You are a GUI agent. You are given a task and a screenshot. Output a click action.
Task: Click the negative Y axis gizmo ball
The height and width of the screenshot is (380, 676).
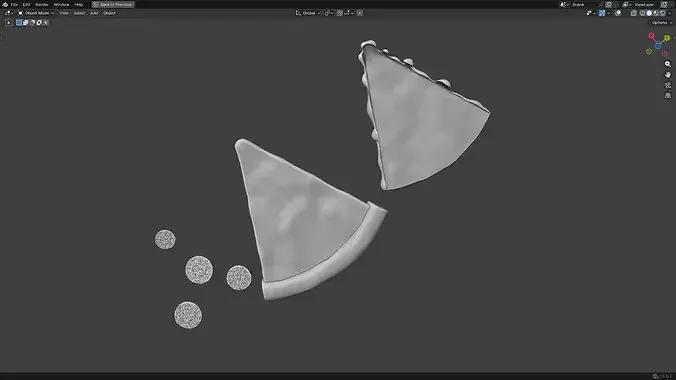649,51
